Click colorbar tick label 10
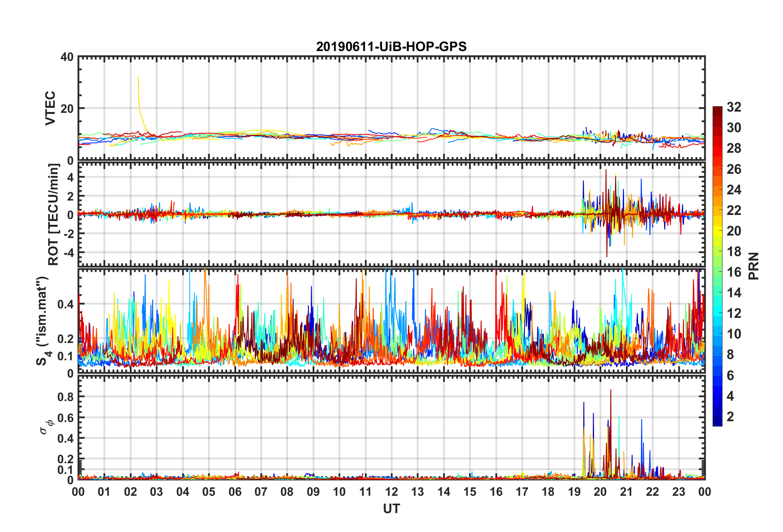 (x=734, y=334)
